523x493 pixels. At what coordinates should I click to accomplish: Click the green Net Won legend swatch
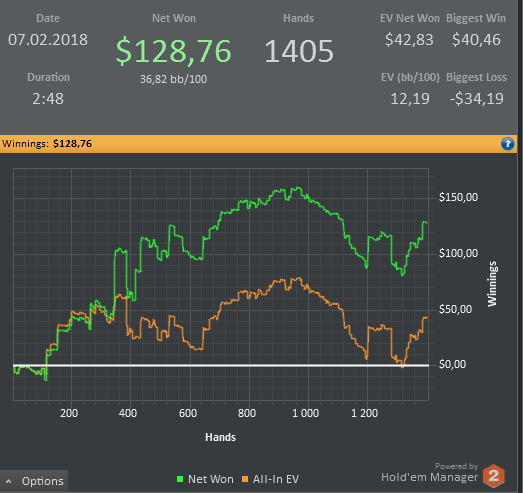pos(180,479)
